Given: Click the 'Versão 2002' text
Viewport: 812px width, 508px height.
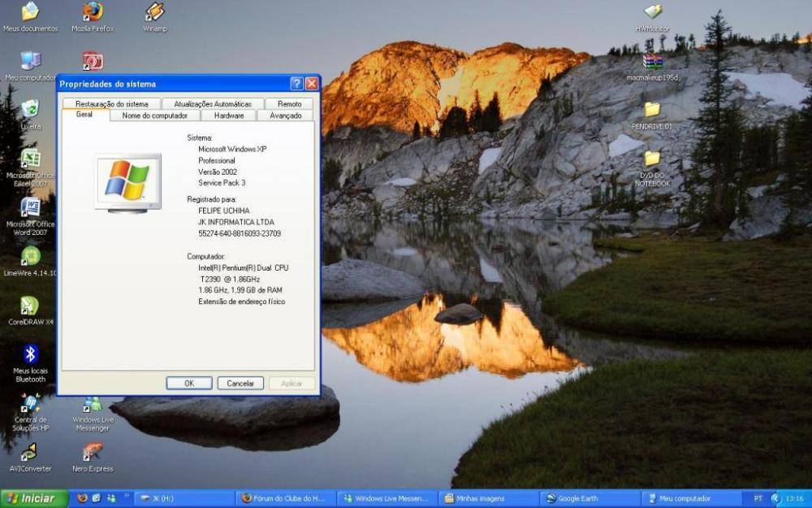Looking at the screenshot, I should tap(218, 172).
